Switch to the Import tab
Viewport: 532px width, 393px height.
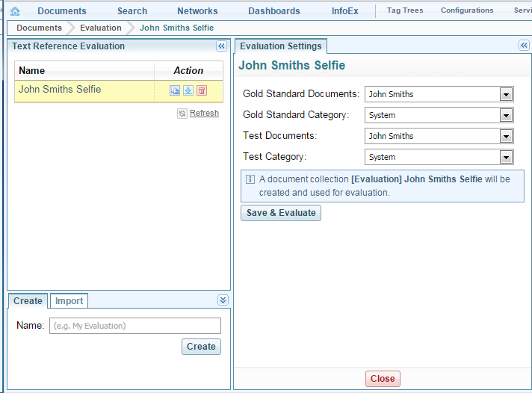coord(69,301)
